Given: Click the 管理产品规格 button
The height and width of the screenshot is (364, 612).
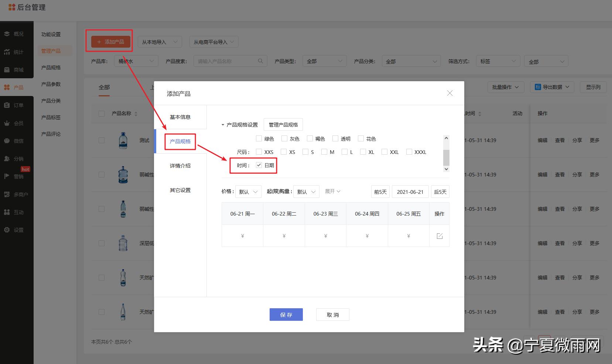Looking at the screenshot, I should coord(283,124).
